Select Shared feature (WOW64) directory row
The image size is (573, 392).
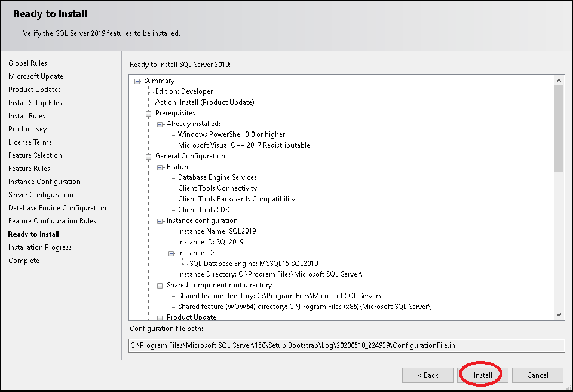304,307
